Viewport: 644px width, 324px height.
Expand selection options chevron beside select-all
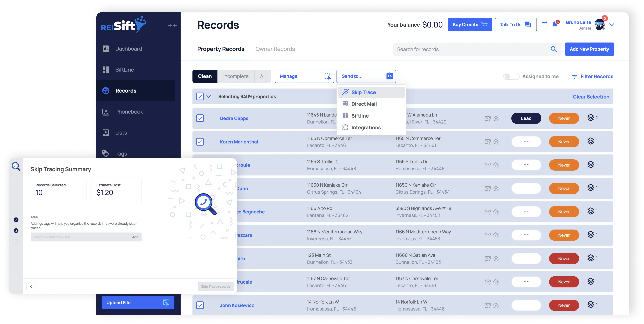tap(209, 97)
